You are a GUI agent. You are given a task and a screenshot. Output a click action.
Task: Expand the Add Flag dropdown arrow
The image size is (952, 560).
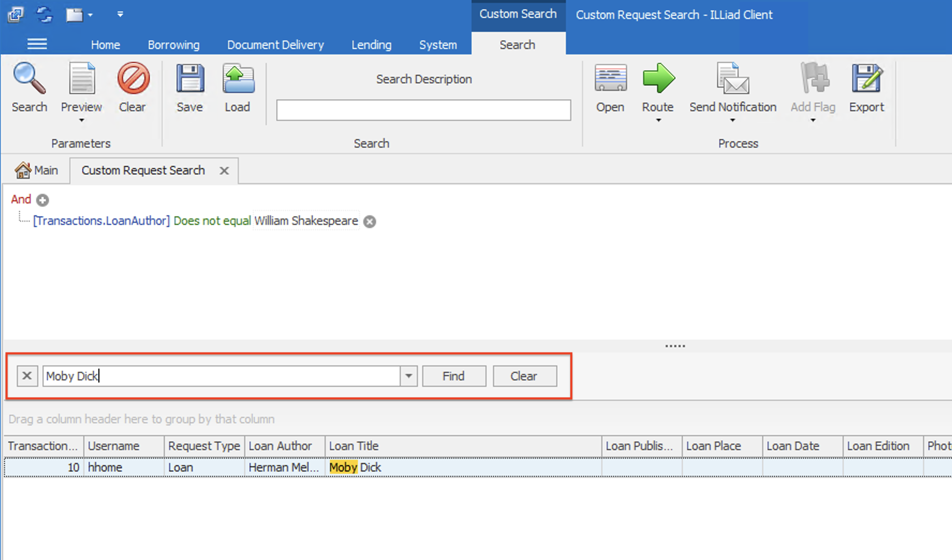coord(813,120)
